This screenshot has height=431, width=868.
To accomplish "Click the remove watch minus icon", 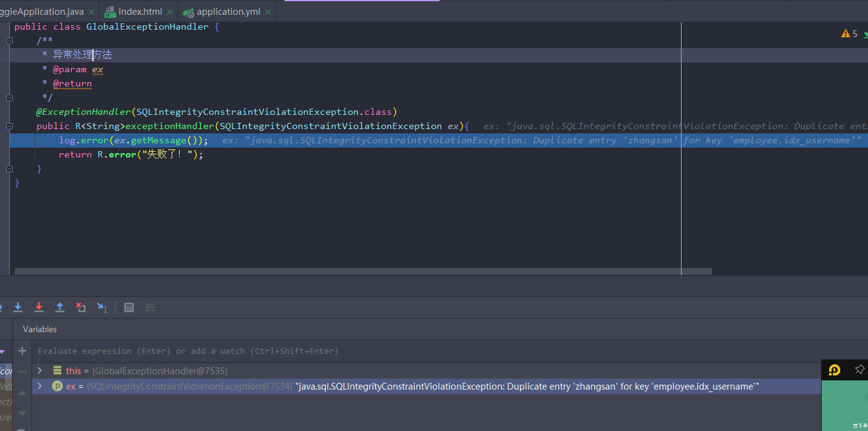I will coord(22,372).
